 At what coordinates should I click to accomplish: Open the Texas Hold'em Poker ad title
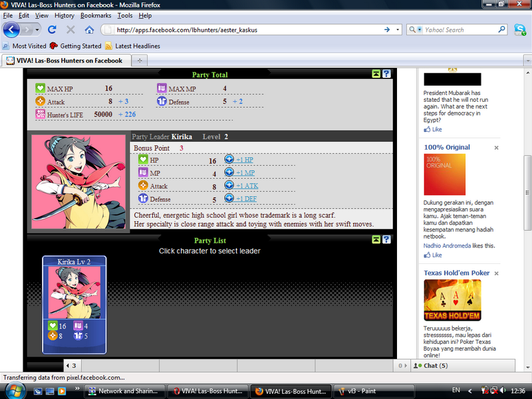tap(457, 273)
